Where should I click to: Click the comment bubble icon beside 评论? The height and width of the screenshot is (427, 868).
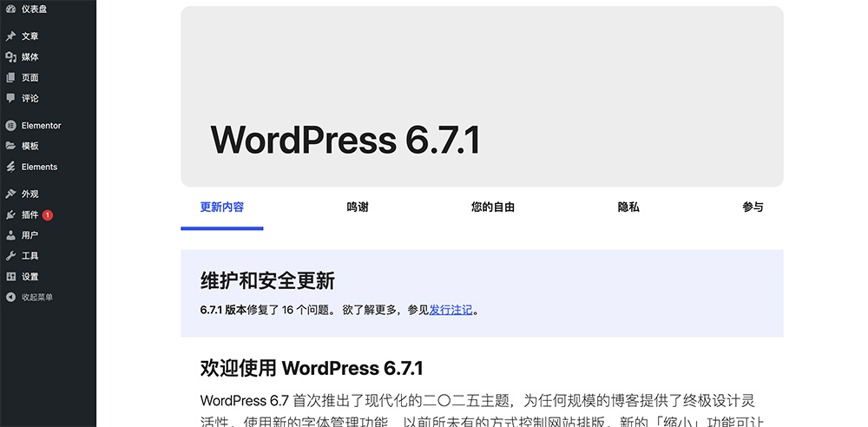click(10, 99)
